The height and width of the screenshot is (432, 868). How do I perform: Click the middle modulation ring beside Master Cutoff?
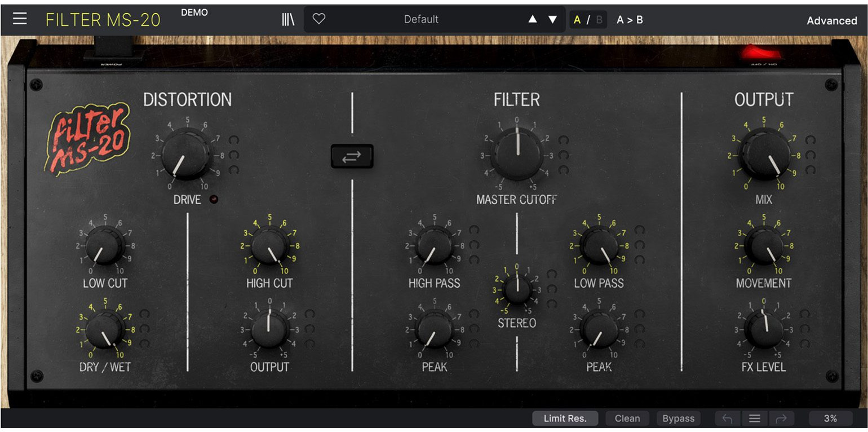point(564,155)
